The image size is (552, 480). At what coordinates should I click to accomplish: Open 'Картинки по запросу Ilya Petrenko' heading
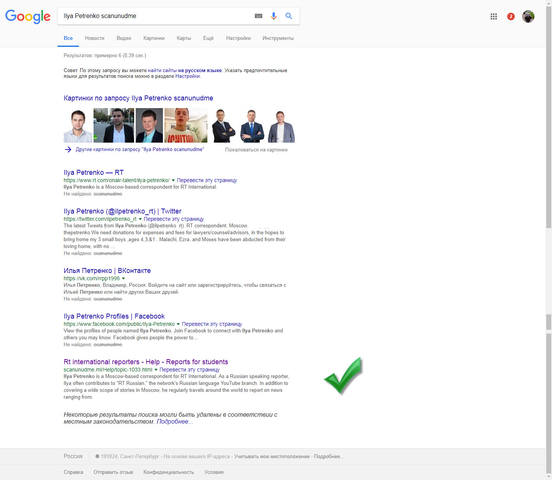[x=138, y=98]
